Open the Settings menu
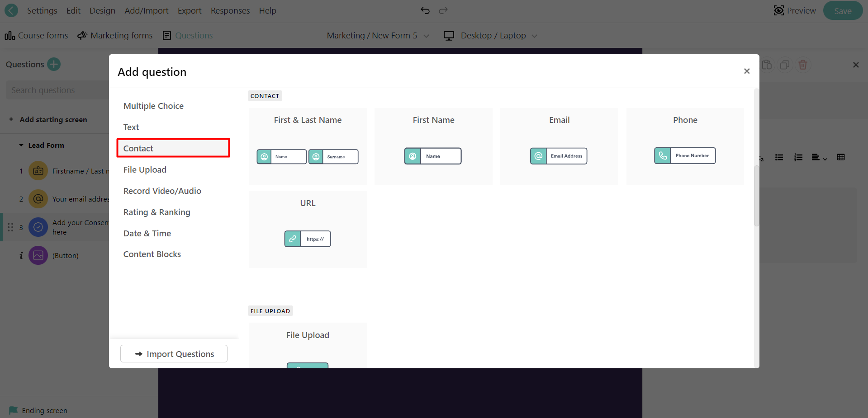Image resolution: width=868 pixels, height=418 pixels. tap(42, 10)
